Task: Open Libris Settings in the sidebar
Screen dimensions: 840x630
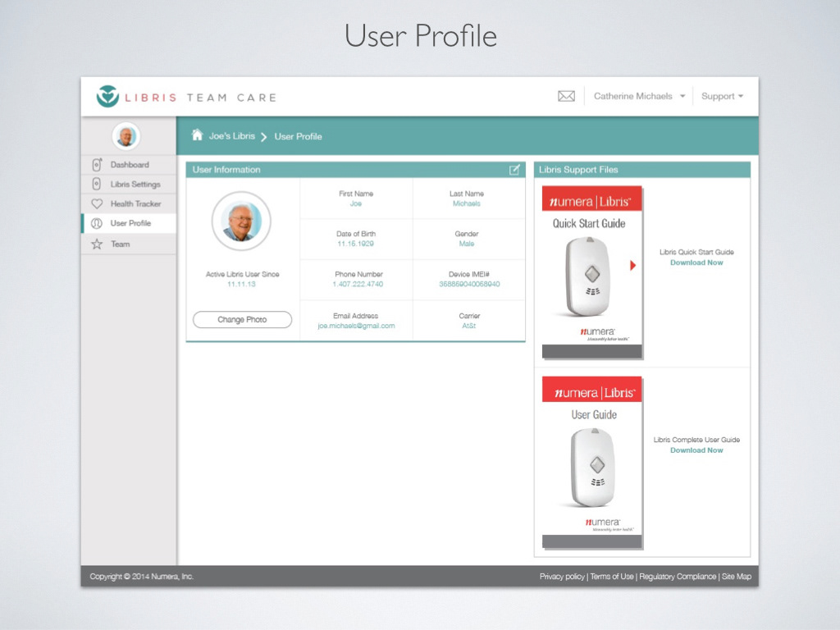Action: [x=129, y=184]
